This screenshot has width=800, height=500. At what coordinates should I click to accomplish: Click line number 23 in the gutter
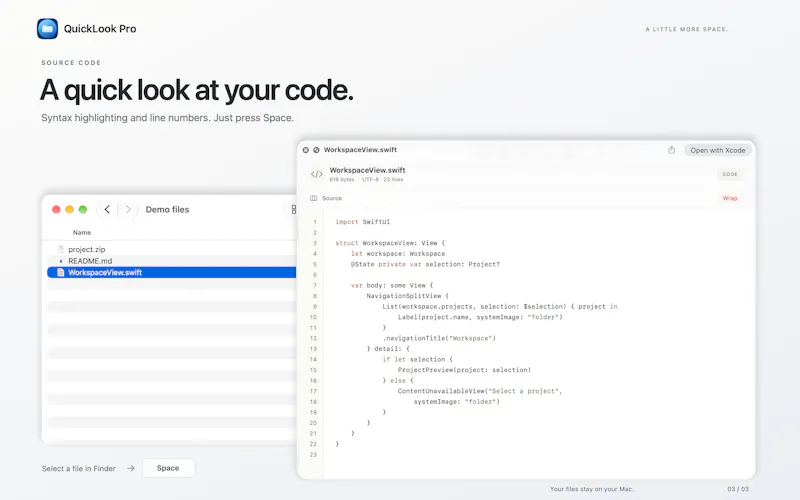tap(313, 455)
